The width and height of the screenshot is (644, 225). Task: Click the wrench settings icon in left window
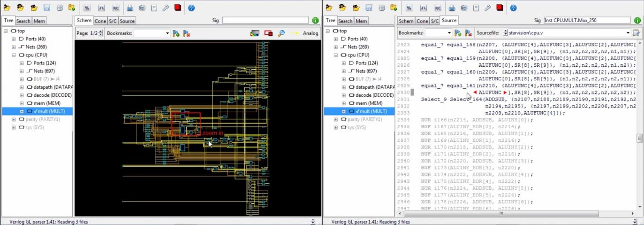pyautogui.click(x=166, y=8)
